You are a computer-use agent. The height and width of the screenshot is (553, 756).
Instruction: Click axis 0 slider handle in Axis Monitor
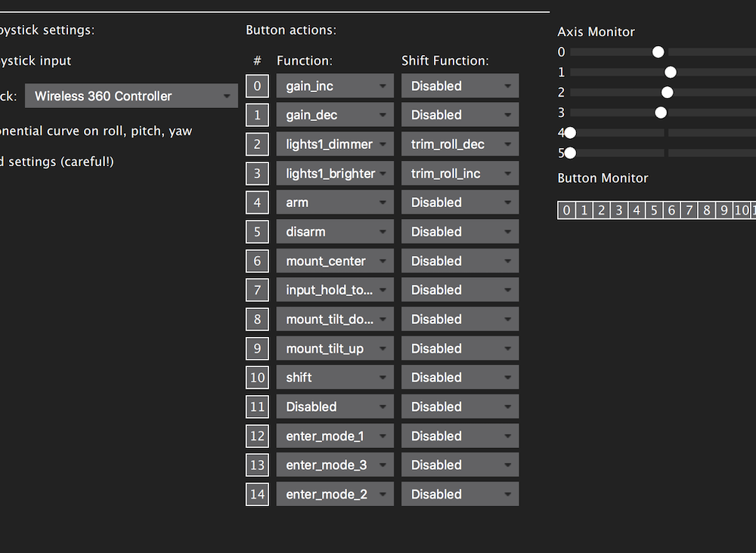click(658, 52)
